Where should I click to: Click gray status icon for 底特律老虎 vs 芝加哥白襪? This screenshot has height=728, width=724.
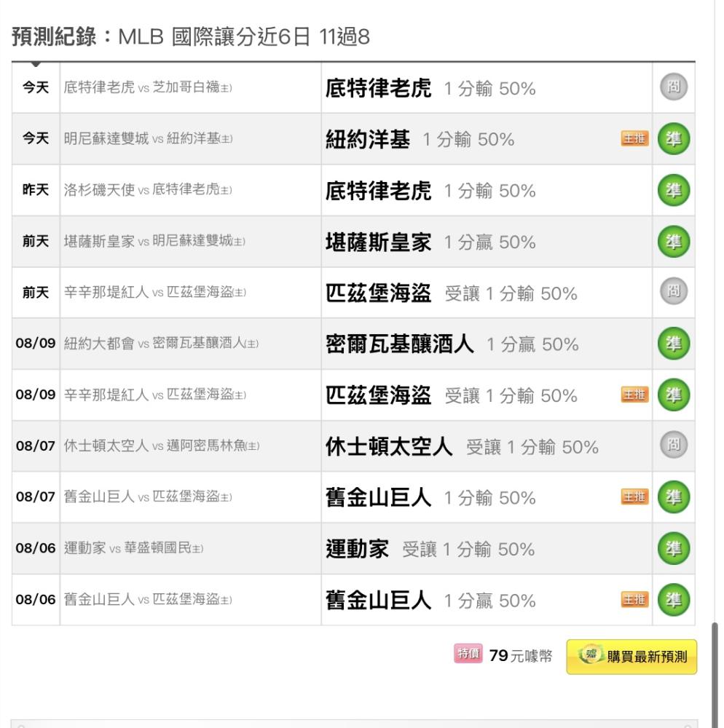(674, 87)
